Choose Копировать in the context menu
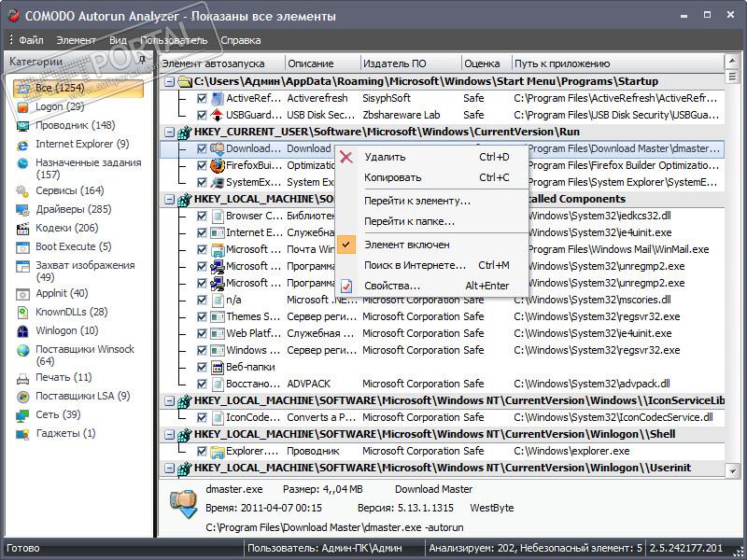The height and width of the screenshot is (560, 747). [431, 177]
